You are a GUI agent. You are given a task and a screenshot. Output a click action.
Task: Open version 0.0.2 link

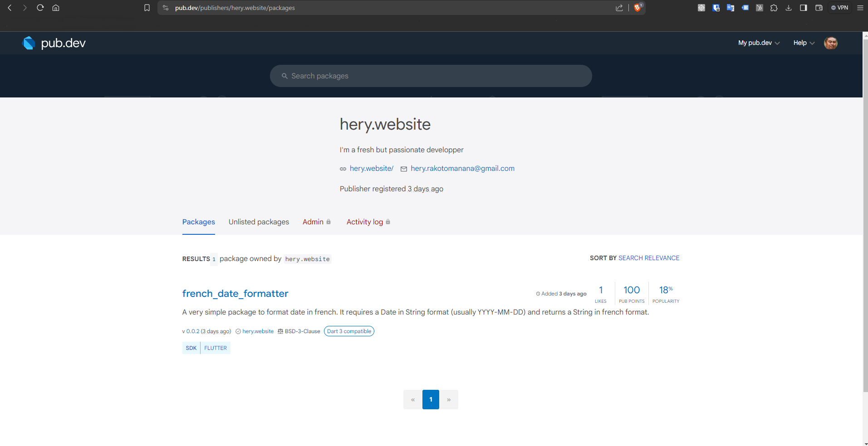tap(193, 331)
